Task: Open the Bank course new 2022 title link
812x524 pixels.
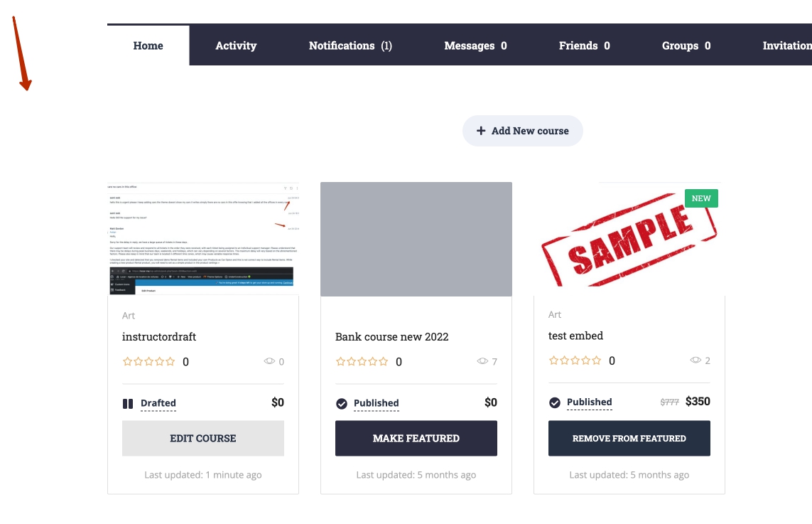Action: [x=392, y=337]
